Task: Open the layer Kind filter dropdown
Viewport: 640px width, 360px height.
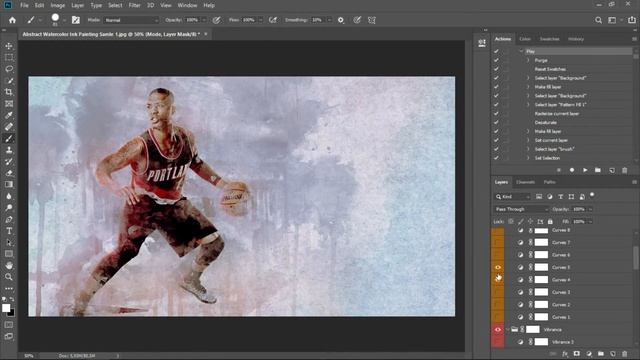Action: 512,197
